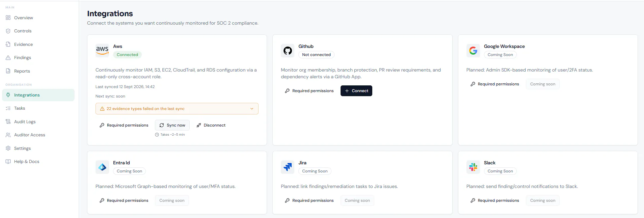
Task: Click the warning icon in failed sync banner
Action: (102, 109)
